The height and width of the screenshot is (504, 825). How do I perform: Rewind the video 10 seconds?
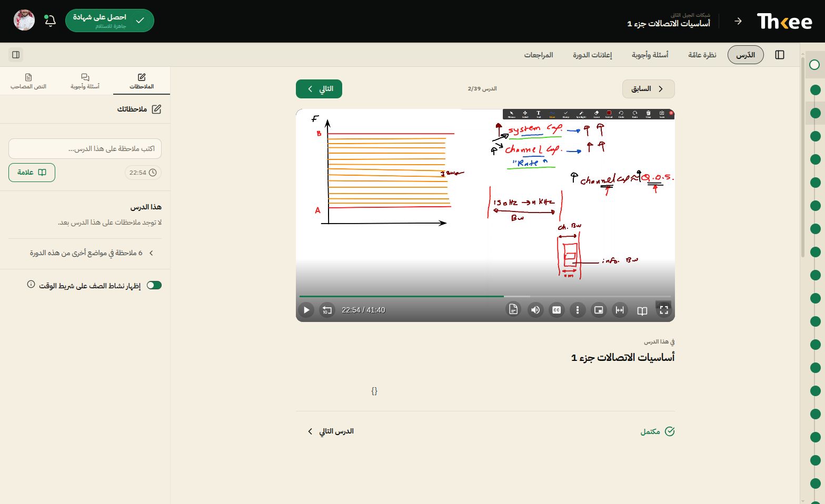327,310
